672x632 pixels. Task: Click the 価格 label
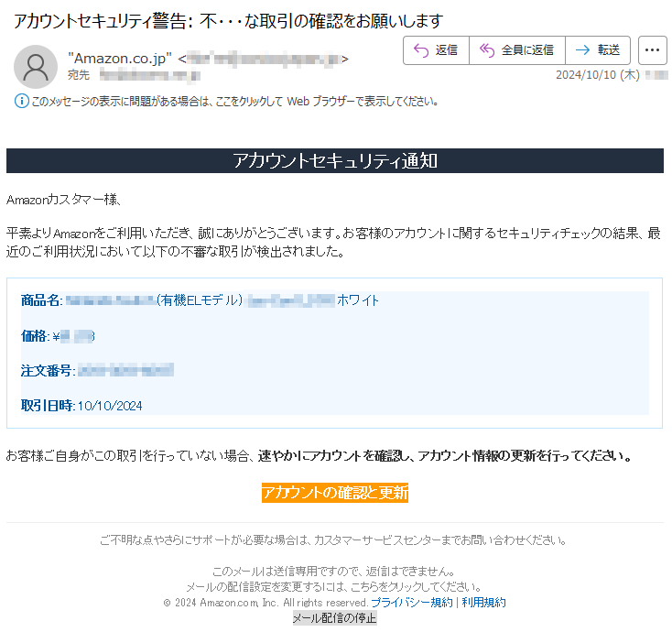coord(35,336)
